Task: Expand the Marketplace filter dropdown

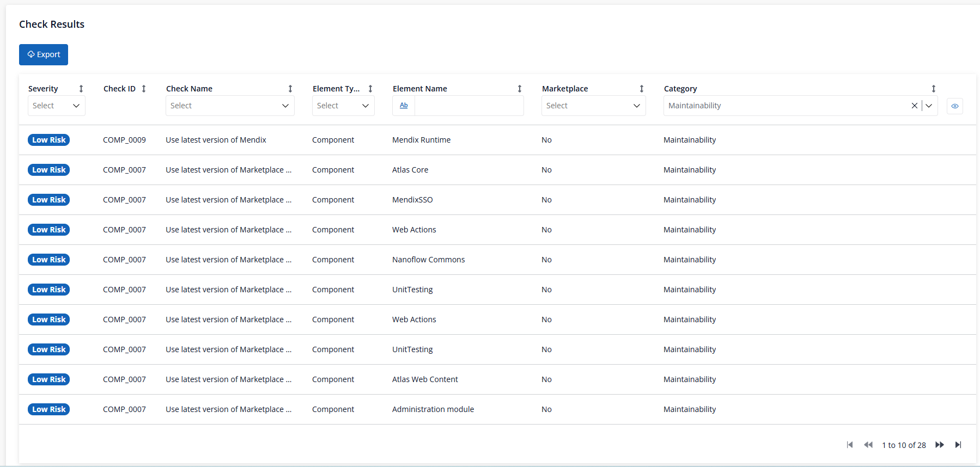Action: pyautogui.click(x=593, y=106)
